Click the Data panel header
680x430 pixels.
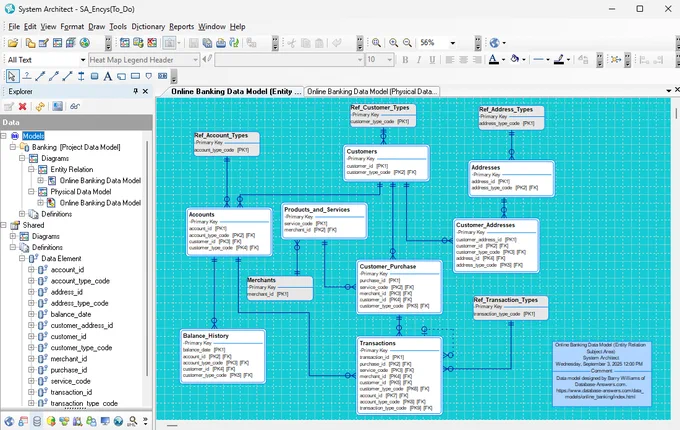76,122
